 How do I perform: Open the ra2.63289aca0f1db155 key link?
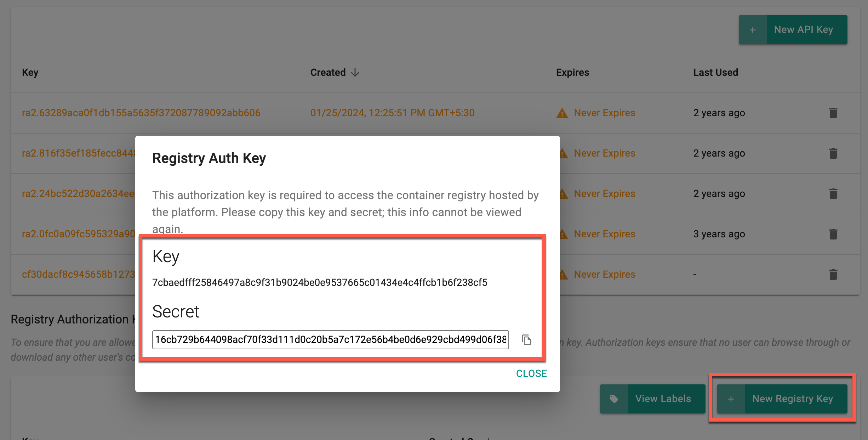[x=141, y=113]
